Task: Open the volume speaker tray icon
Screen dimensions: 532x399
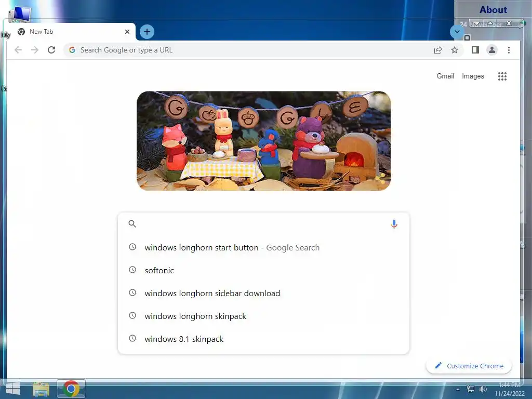Action: click(483, 389)
